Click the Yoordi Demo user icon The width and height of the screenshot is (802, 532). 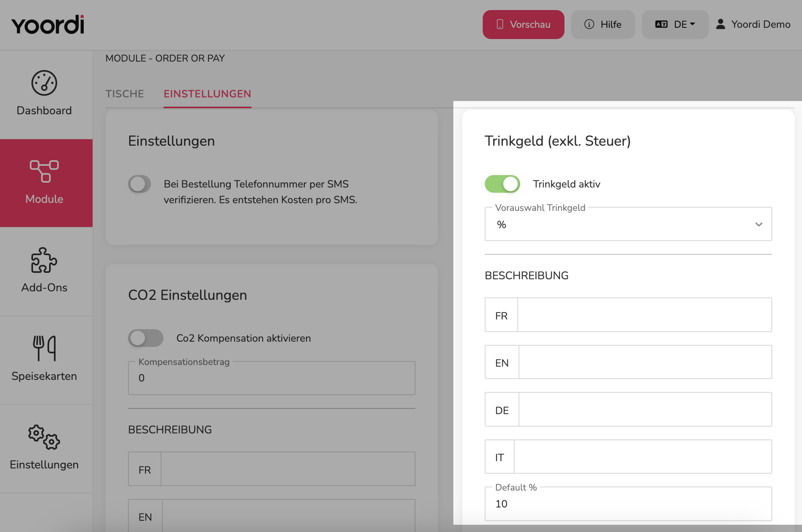(720, 24)
